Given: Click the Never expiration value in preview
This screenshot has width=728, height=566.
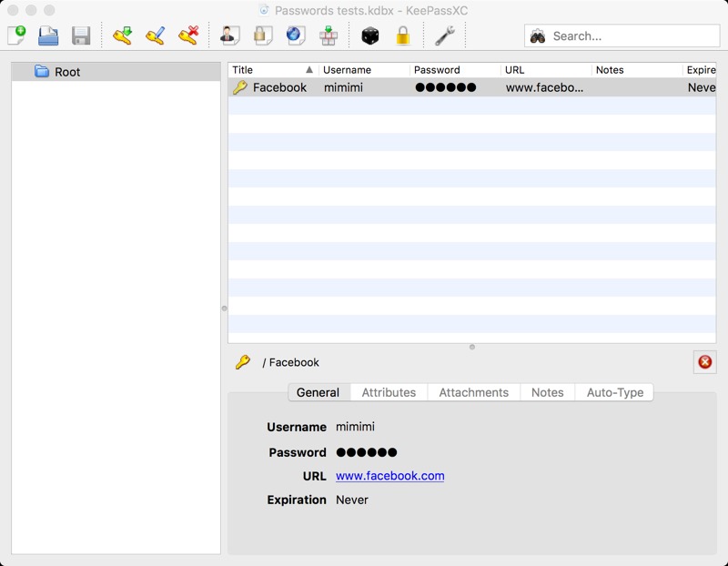Looking at the screenshot, I should (352, 500).
